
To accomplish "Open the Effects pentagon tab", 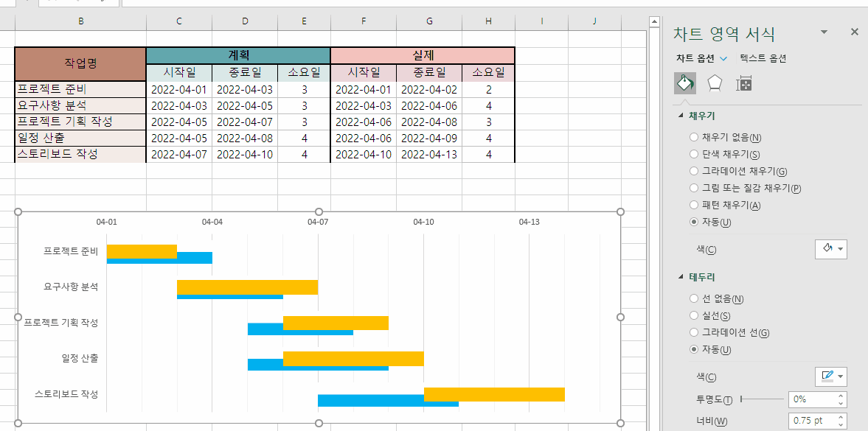I will pos(715,83).
